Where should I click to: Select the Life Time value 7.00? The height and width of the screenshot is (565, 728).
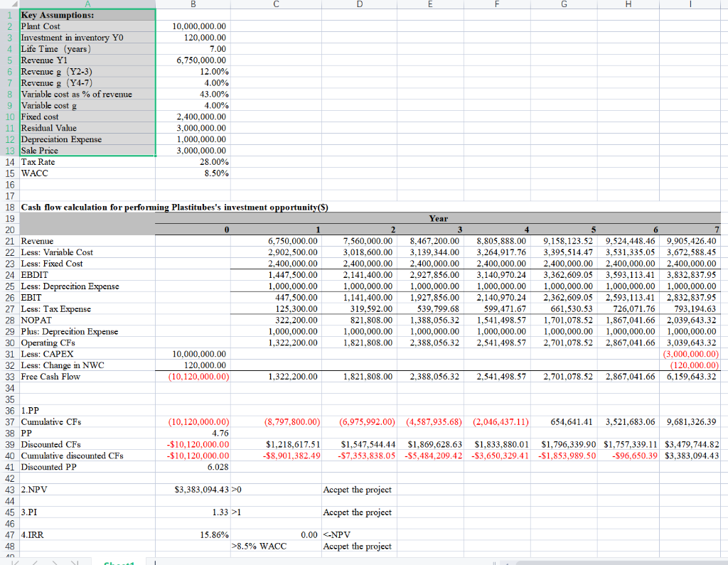tap(193, 49)
